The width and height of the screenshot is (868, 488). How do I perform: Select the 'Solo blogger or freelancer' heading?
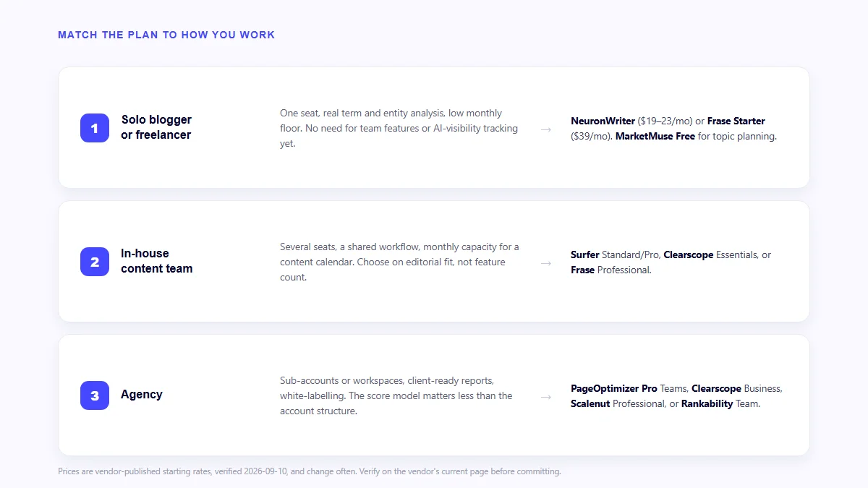pyautogui.click(x=156, y=127)
